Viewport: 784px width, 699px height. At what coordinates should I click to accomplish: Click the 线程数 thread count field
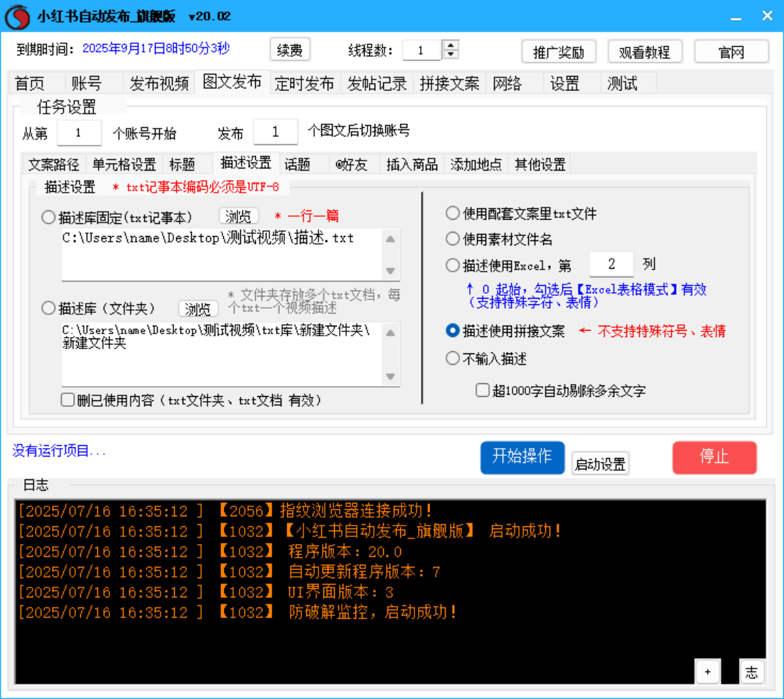pos(422,50)
